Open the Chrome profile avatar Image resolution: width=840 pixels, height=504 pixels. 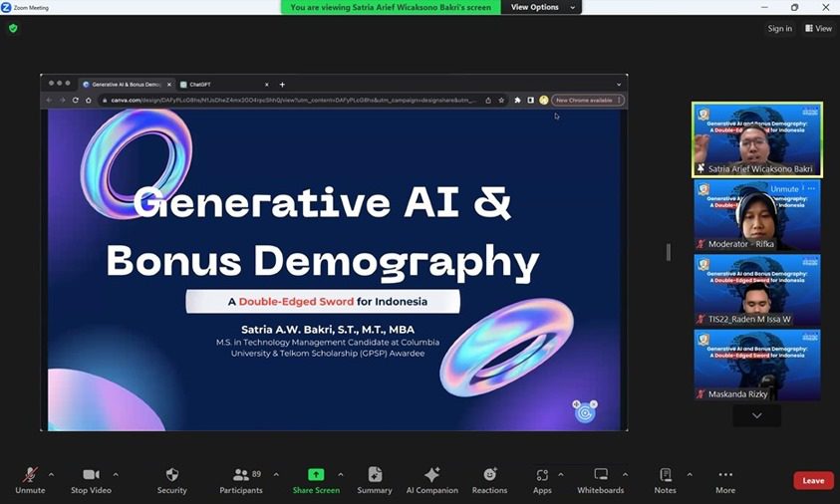coord(543,101)
